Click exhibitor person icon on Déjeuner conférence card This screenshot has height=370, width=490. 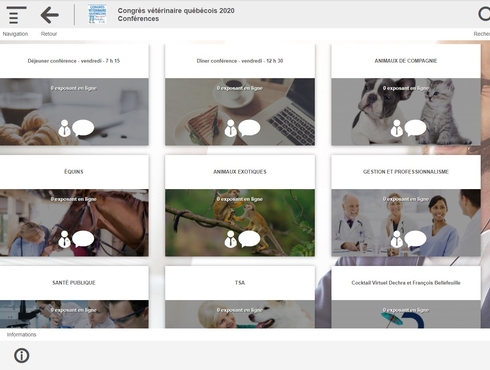64,128
